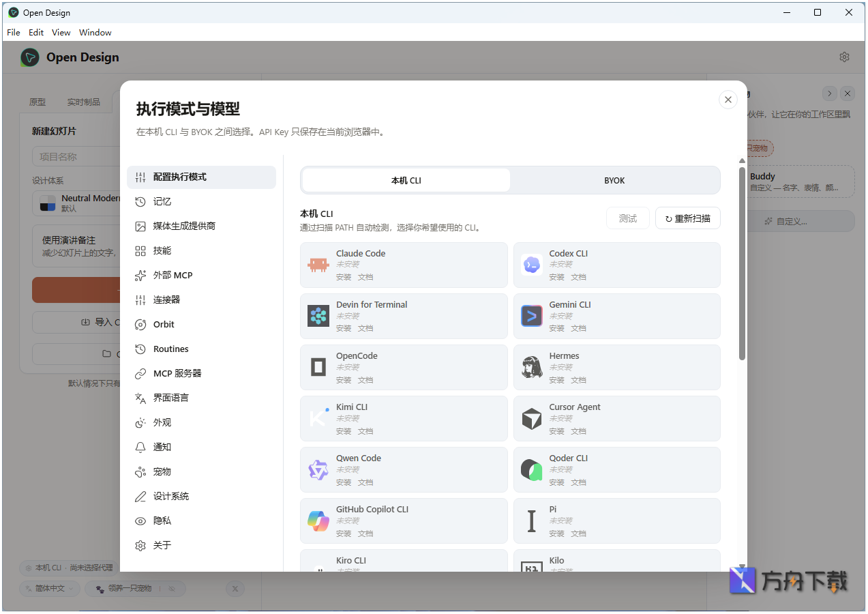
Task: Click the Pi logo icon
Action: [x=531, y=521]
